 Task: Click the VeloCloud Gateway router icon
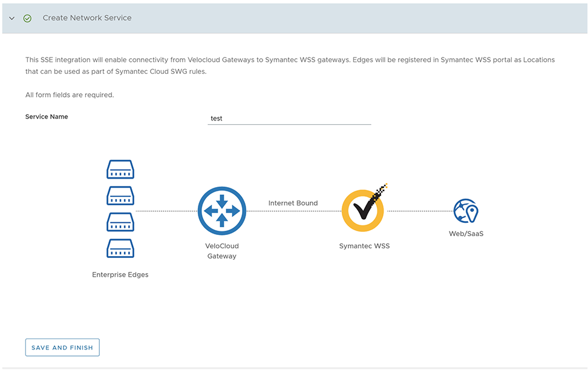pos(222,211)
